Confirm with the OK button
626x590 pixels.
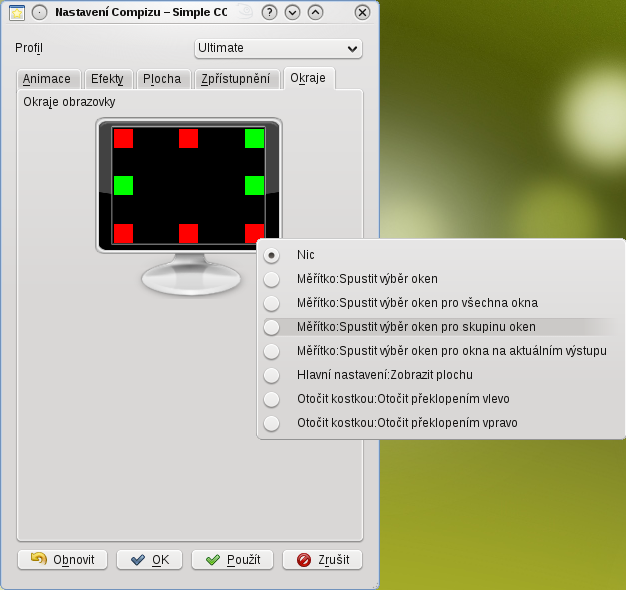click(150, 560)
